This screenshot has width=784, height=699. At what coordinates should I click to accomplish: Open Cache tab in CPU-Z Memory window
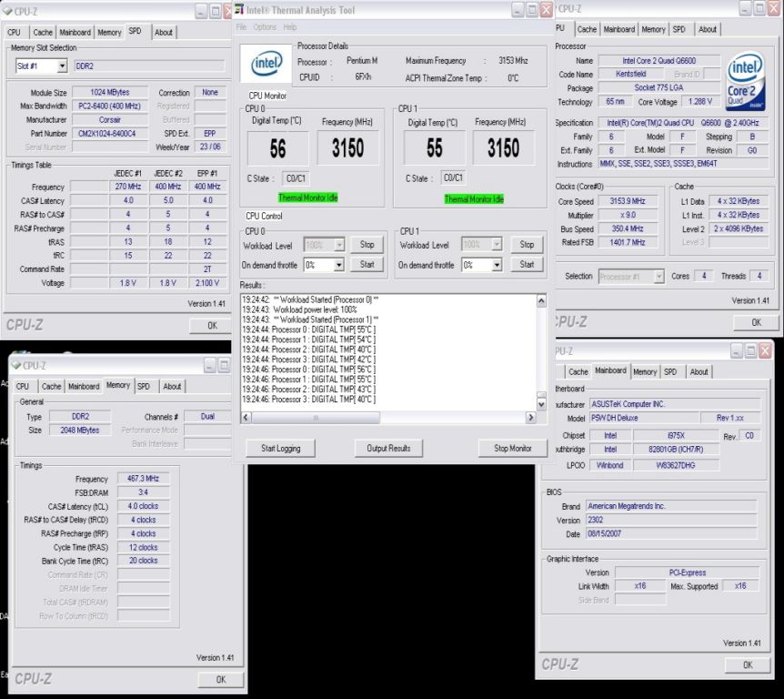click(51, 386)
